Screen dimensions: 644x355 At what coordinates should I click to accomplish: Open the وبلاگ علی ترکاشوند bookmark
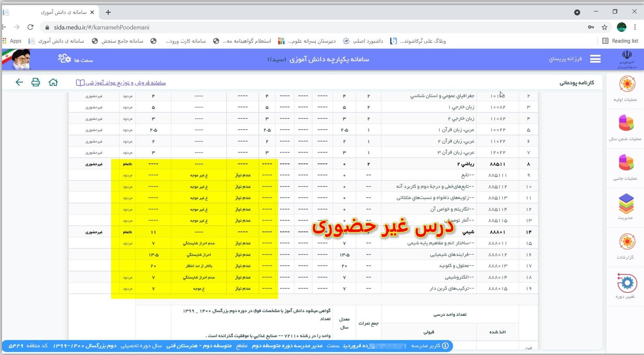418,41
